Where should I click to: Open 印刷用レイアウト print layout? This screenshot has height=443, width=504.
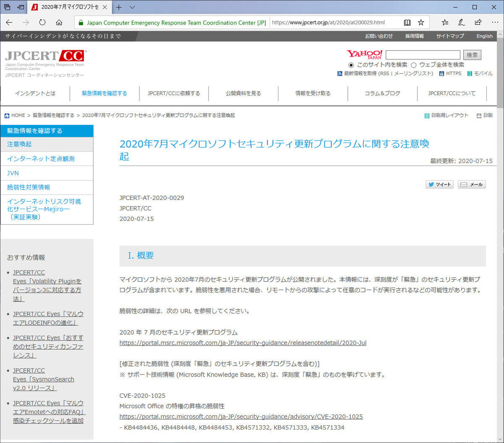[446, 115]
